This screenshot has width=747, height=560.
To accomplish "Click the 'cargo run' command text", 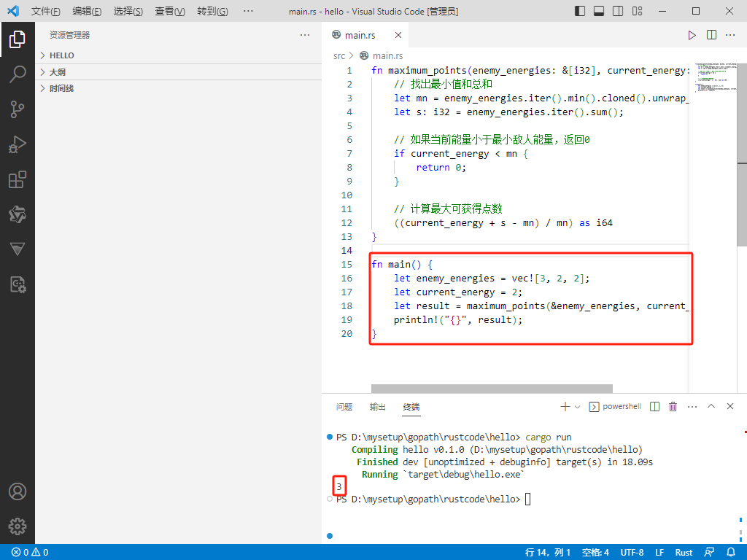I will pos(548,437).
